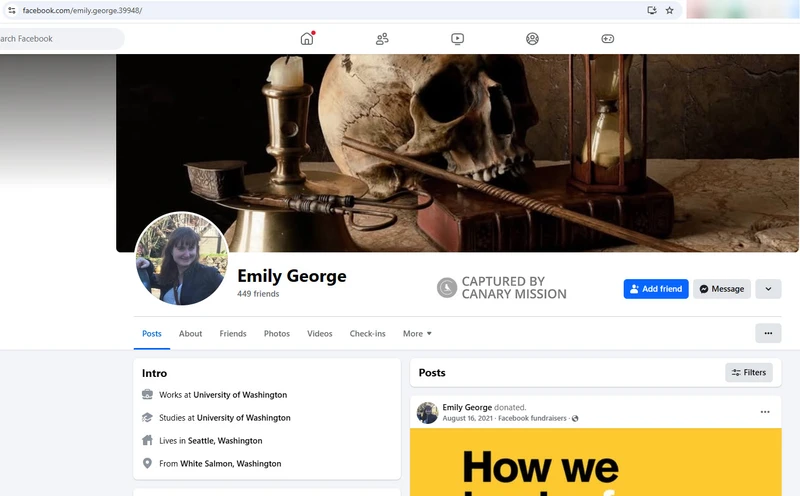Open the August 16, 2021 post date
Viewport: 800px width, 496px height.
click(x=467, y=418)
